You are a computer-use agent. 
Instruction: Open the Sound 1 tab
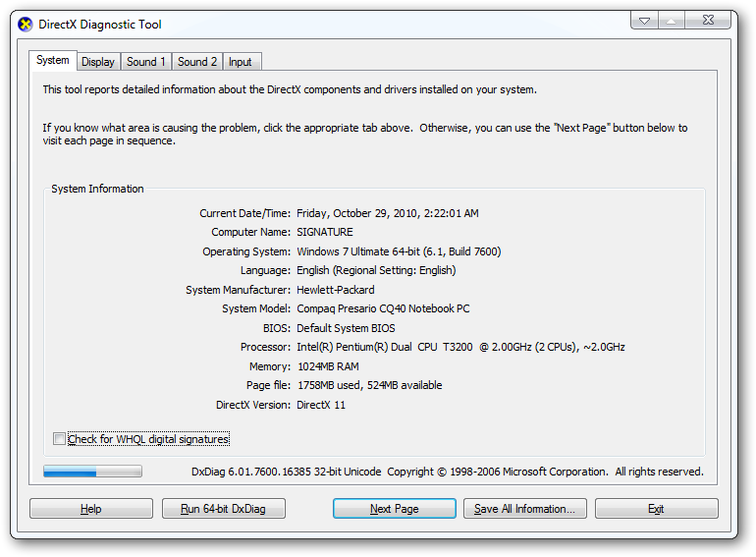145,62
